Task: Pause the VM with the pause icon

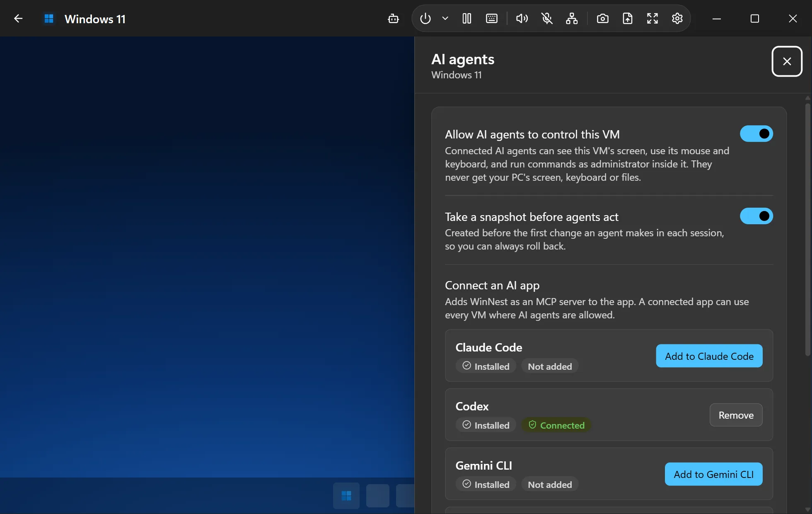Action: click(x=467, y=19)
